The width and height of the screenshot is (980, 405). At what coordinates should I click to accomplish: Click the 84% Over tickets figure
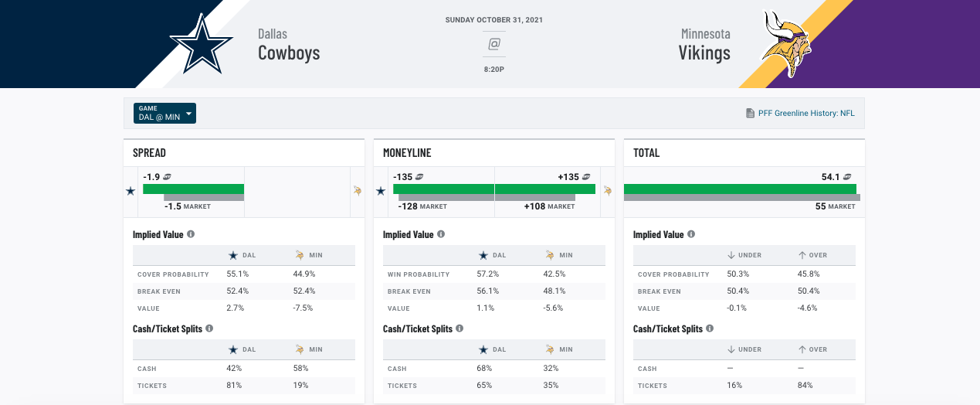[x=805, y=385]
